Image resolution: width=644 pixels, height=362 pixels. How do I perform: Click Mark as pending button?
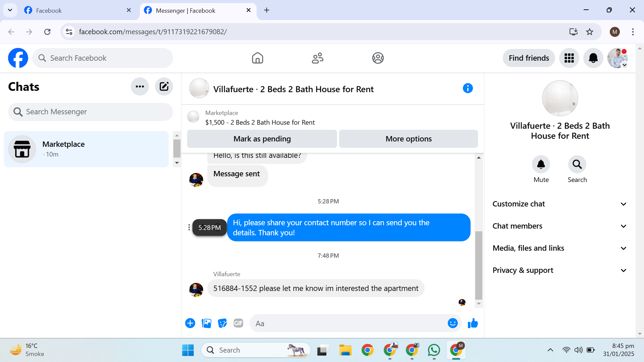[x=262, y=139]
